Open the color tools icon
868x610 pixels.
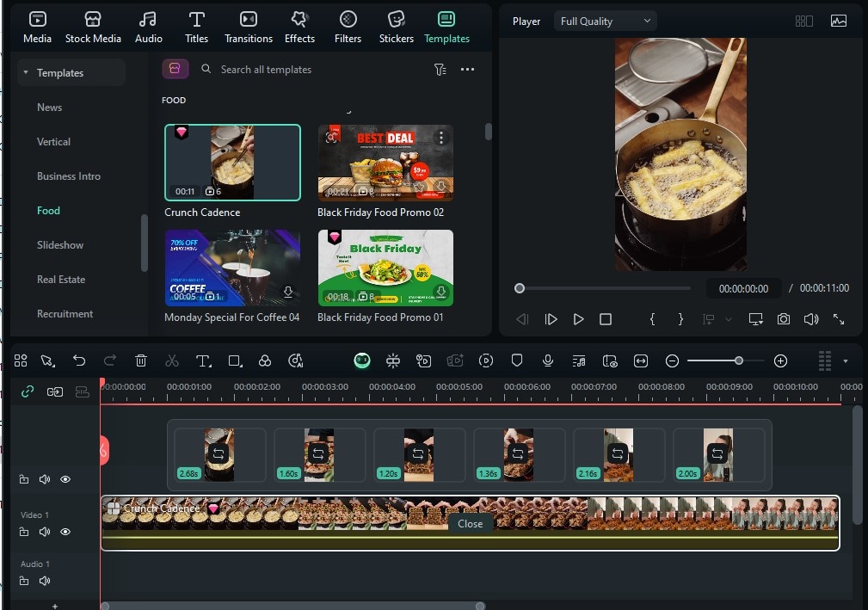[265, 360]
